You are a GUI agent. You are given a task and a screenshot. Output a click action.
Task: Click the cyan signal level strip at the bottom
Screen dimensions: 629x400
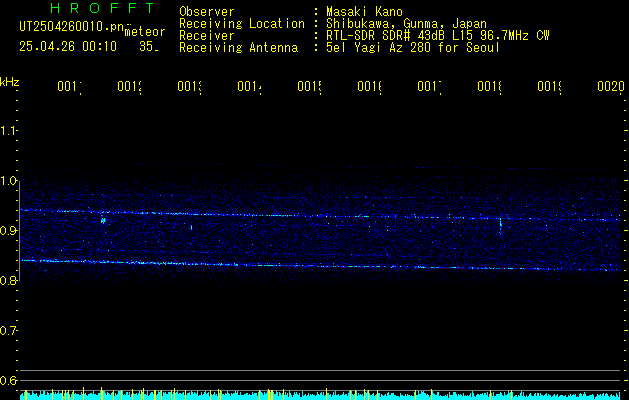click(320, 395)
